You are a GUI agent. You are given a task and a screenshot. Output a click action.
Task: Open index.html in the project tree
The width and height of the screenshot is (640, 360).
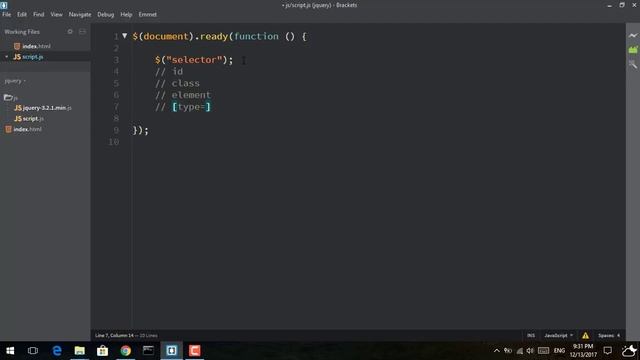tap(23, 129)
